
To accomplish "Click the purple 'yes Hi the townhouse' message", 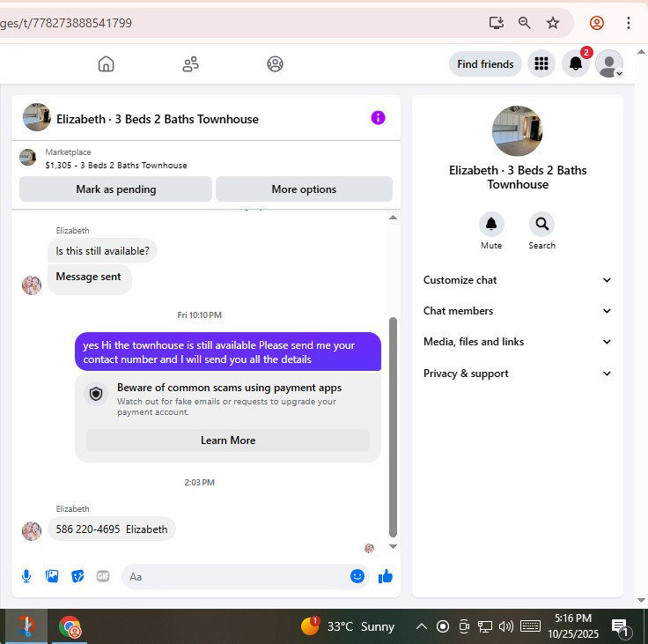I will point(228,352).
